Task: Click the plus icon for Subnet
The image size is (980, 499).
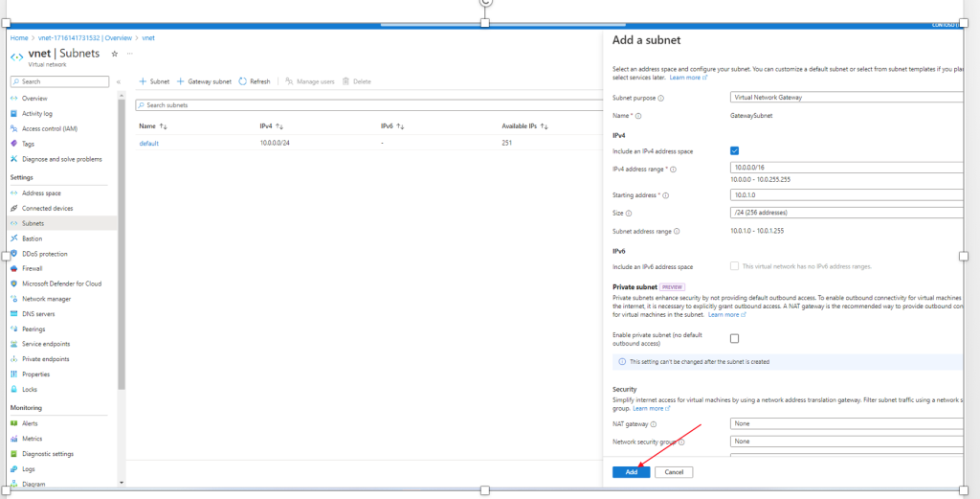Action: click(143, 82)
